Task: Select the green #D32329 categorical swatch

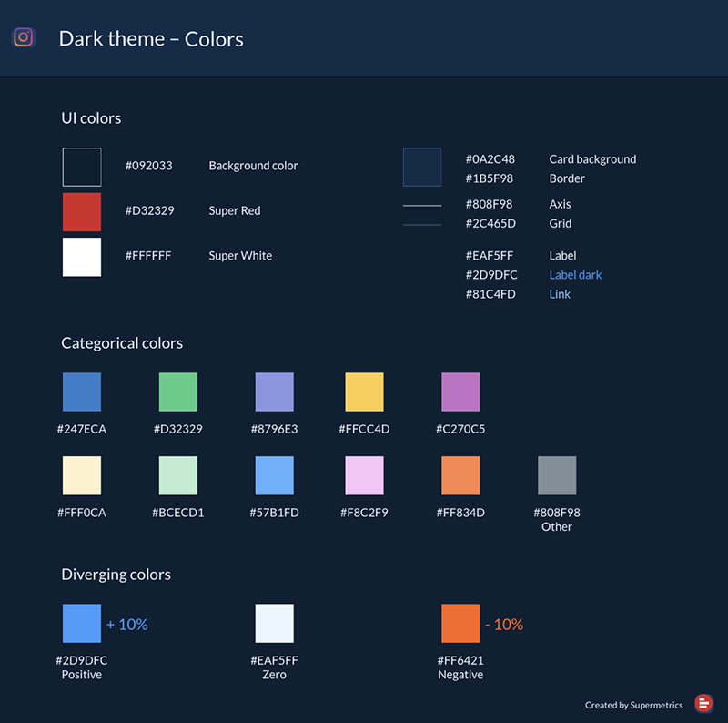Action: point(178,392)
